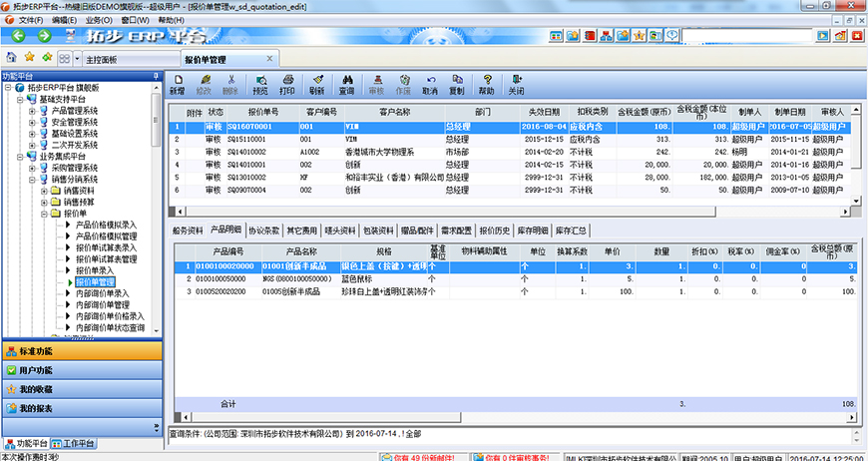Open the 查询 (Query) binoculars tool
This screenshot has width=868, height=461.
tap(346, 84)
